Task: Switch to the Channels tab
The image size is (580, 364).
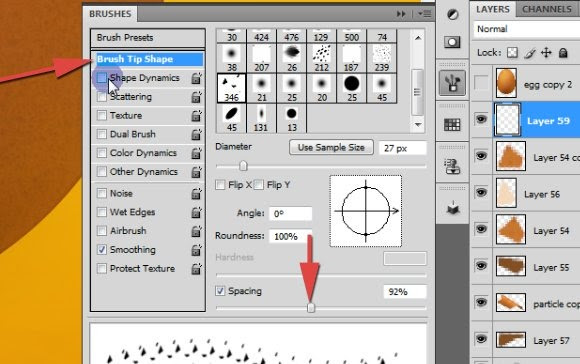Action: point(547,9)
